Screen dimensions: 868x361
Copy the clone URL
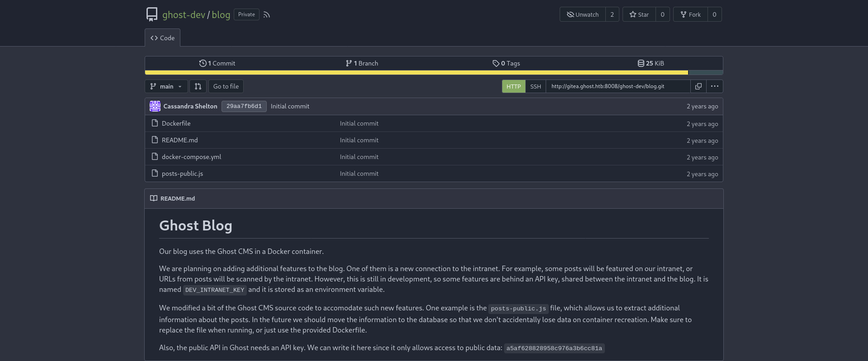698,86
